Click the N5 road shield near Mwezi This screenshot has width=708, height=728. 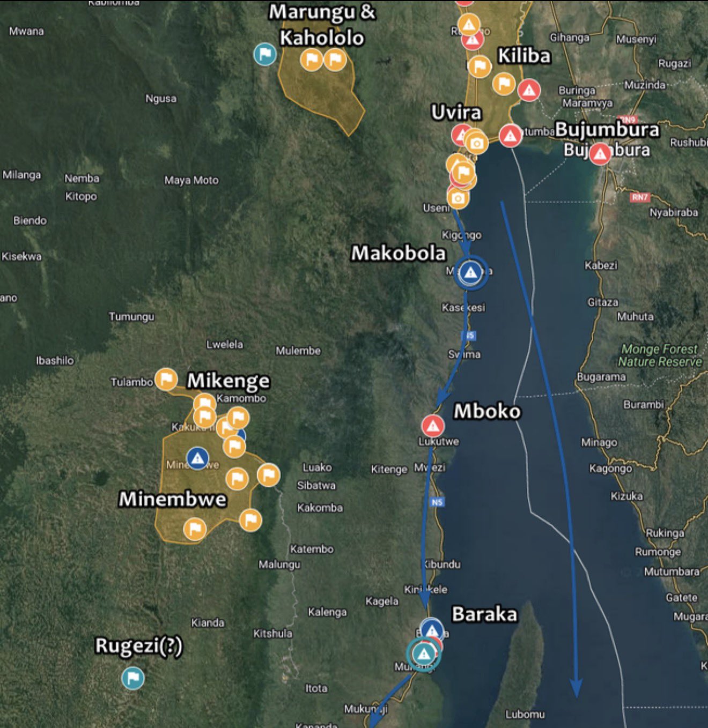click(x=437, y=502)
